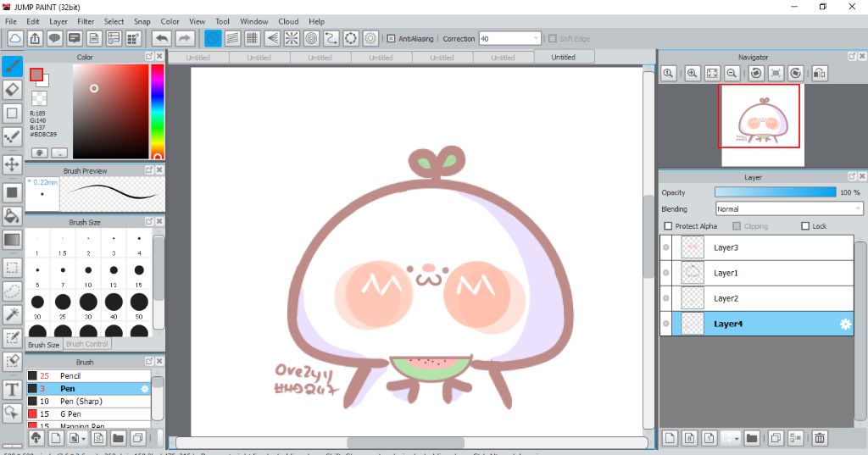The image size is (868, 455).
Task: Select the Pen (Sharp) brush
Action: coord(88,402)
